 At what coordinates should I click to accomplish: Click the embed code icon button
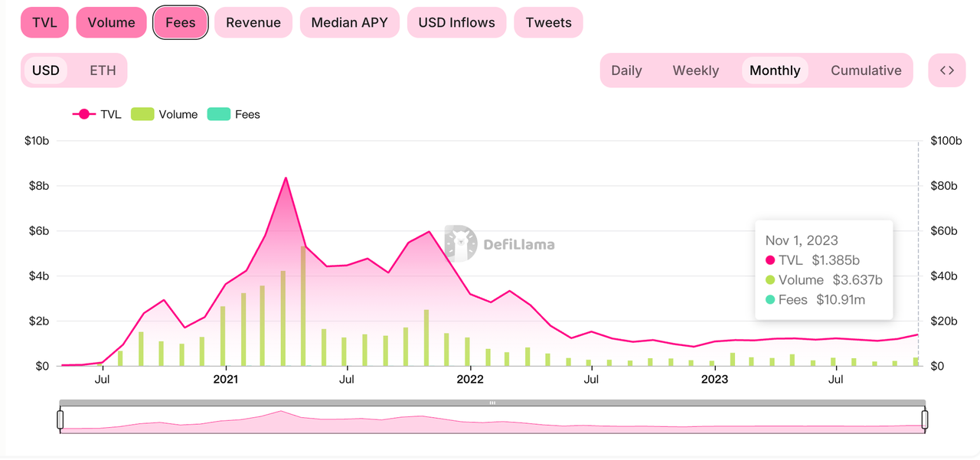[947, 70]
